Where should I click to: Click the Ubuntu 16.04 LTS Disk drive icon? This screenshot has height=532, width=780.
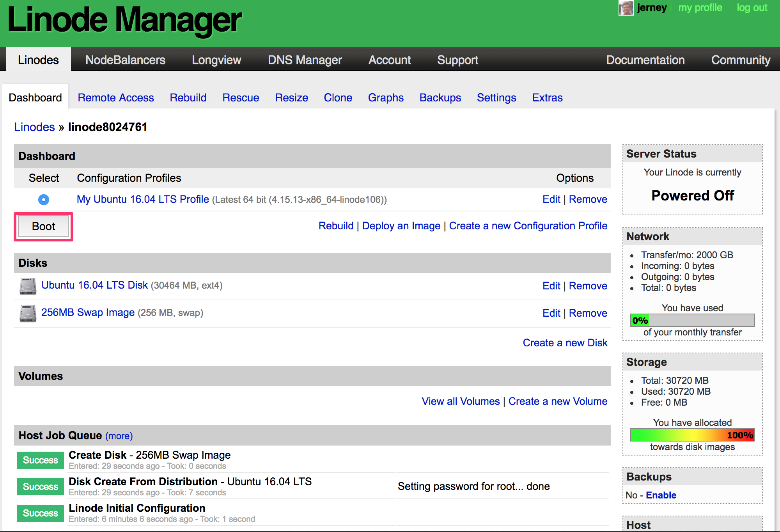[28, 286]
